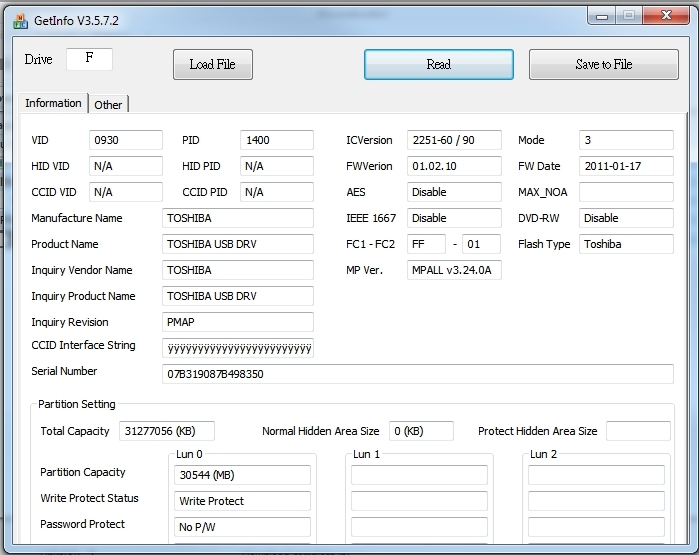The height and width of the screenshot is (555, 699).
Task: Click Lun 1 Write Protect Status field
Action: click(x=419, y=501)
